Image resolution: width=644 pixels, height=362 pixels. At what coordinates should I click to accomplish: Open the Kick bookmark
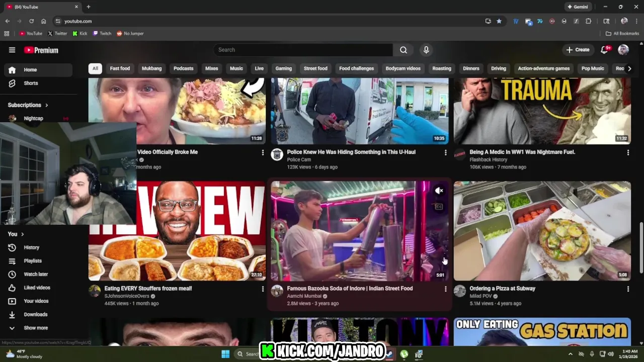tap(80, 34)
